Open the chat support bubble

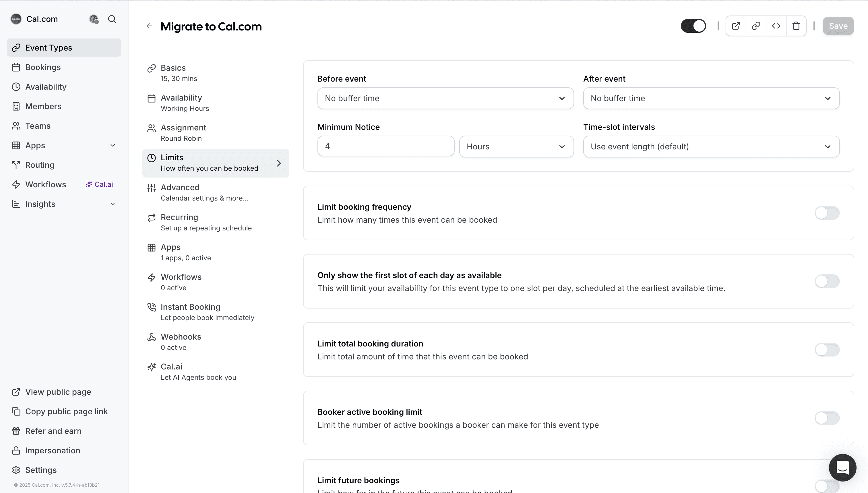tap(842, 468)
